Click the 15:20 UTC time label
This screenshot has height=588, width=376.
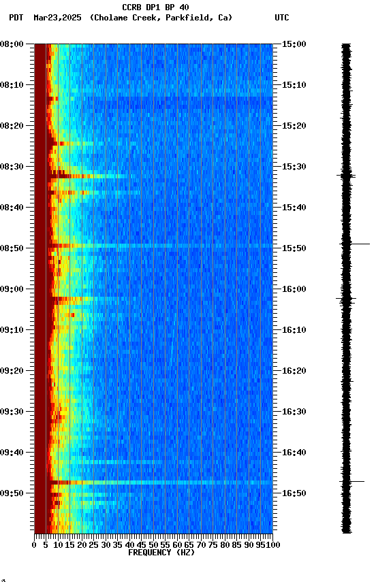coord(294,126)
